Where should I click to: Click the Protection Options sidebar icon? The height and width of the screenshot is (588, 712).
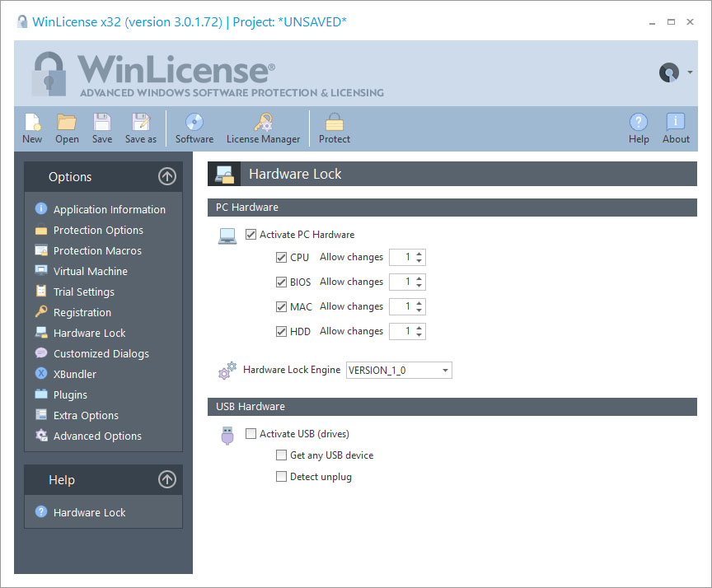[41, 230]
